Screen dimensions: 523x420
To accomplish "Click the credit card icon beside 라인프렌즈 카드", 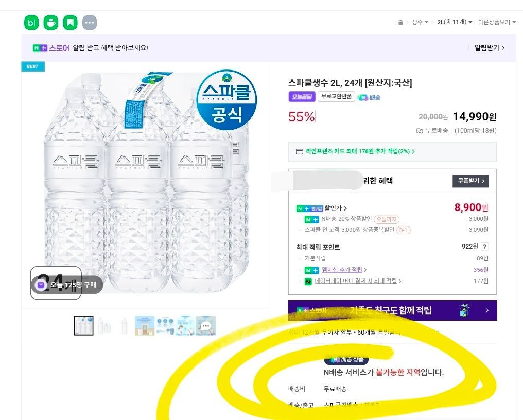I will click(x=300, y=152).
